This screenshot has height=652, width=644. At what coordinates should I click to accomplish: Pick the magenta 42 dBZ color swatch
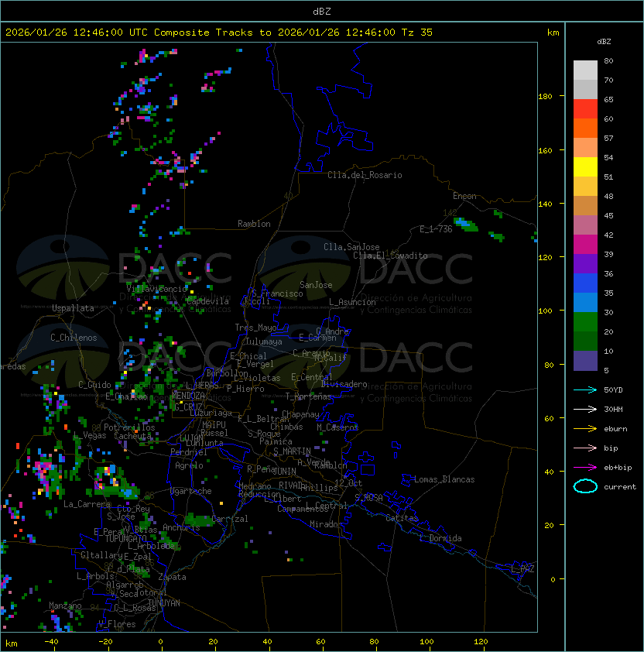[585, 244]
